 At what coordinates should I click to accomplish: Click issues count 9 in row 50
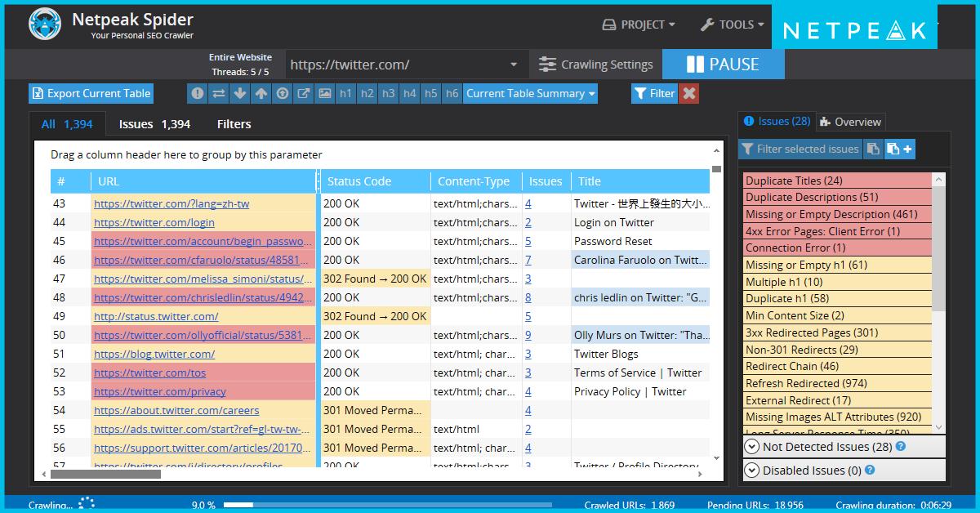pyautogui.click(x=528, y=335)
